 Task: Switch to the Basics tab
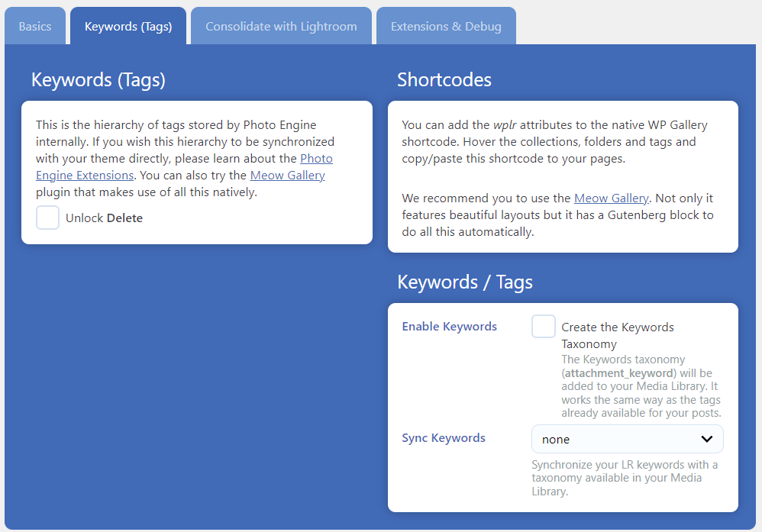tap(35, 26)
